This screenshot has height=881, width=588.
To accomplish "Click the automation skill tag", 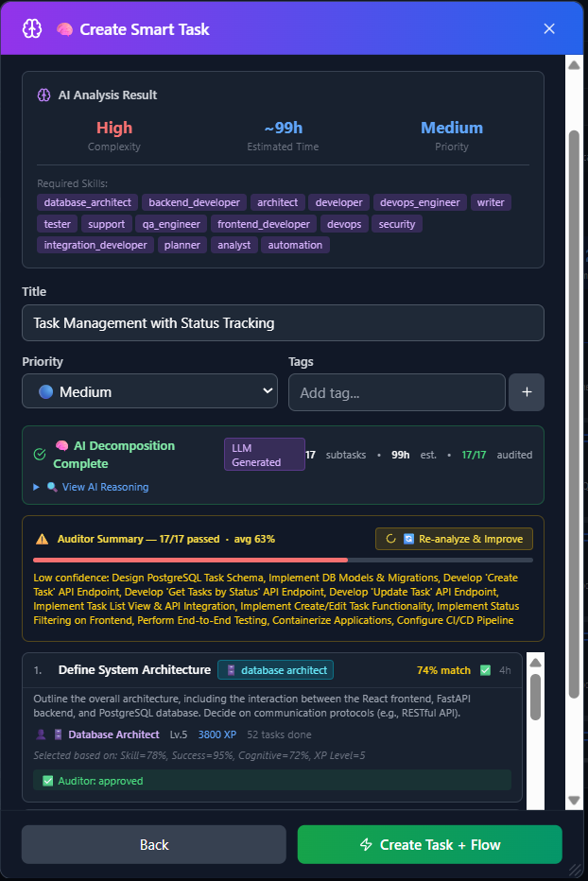I will pyautogui.click(x=295, y=245).
